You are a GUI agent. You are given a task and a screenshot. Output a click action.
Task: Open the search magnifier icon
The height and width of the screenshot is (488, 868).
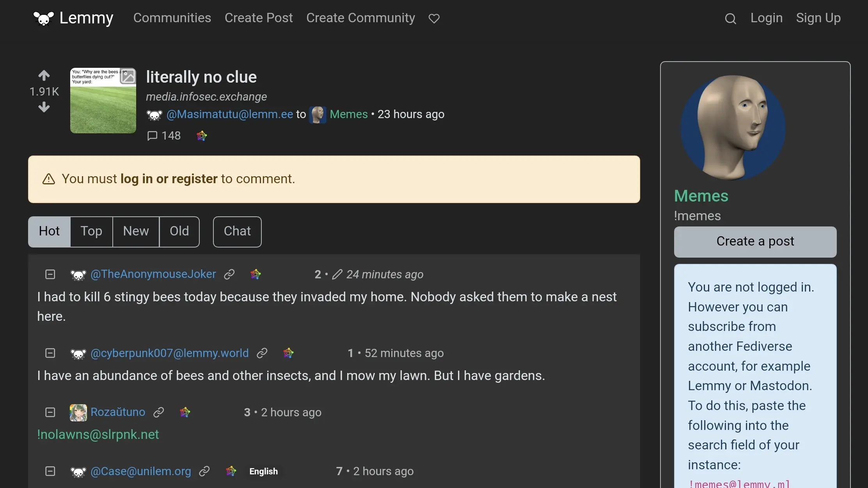[x=730, y=19]
